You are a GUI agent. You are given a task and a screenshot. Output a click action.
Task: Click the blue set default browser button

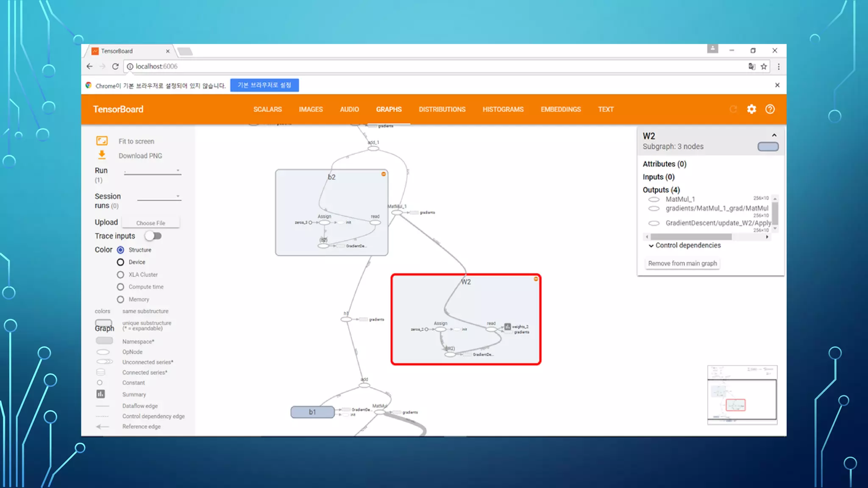click(264, 85)
